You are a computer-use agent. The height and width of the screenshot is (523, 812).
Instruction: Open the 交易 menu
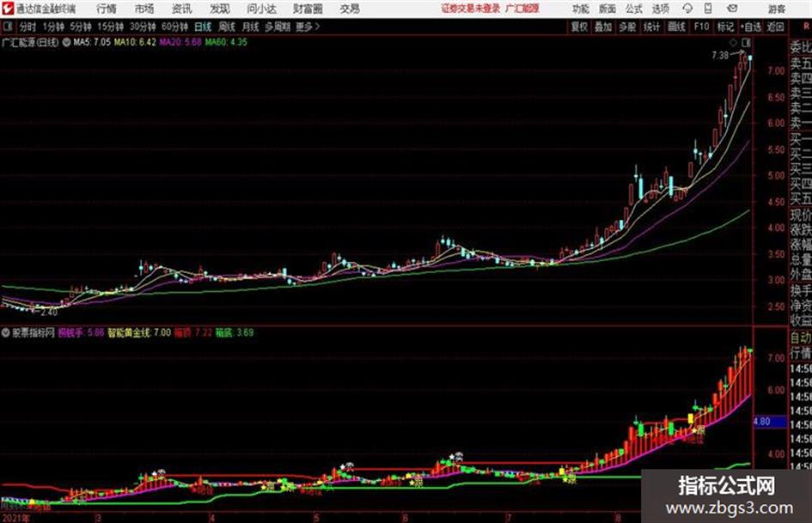point(350,9)
